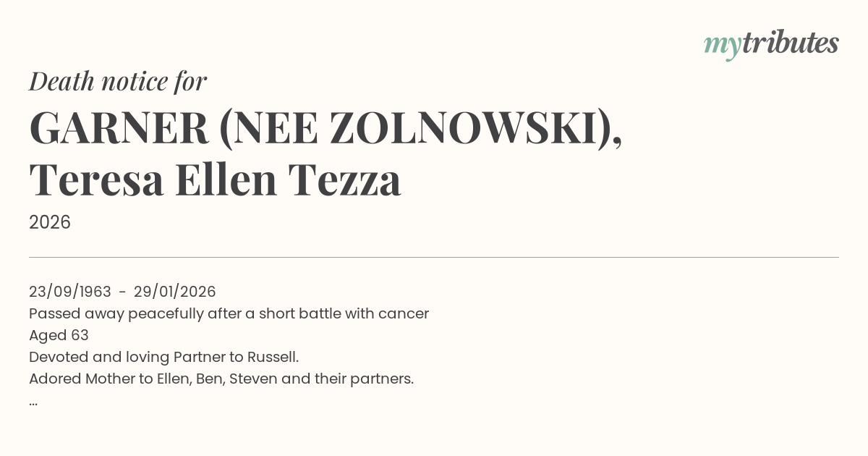The width and height of the screenshot is (868, 456).
Task: Click "Steven and their partners" text
Action: pyautogui.click(x=321, y=379)
